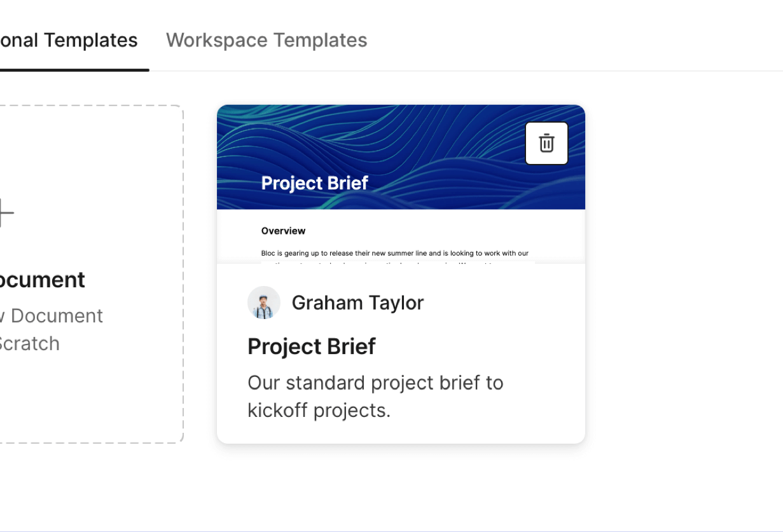The height and width of the screenshot is (532, 783).
Task: Click the trash icon on Project Brief
Action: [546, 143]
